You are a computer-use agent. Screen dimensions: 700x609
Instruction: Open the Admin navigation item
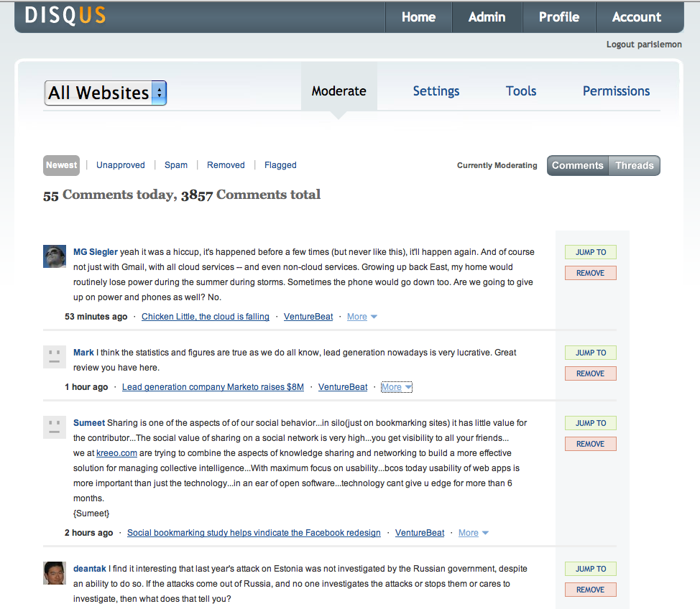487,17
